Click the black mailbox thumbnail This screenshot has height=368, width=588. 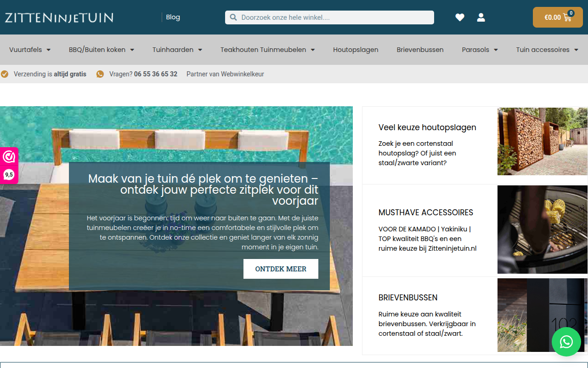(x=543, y=315)
